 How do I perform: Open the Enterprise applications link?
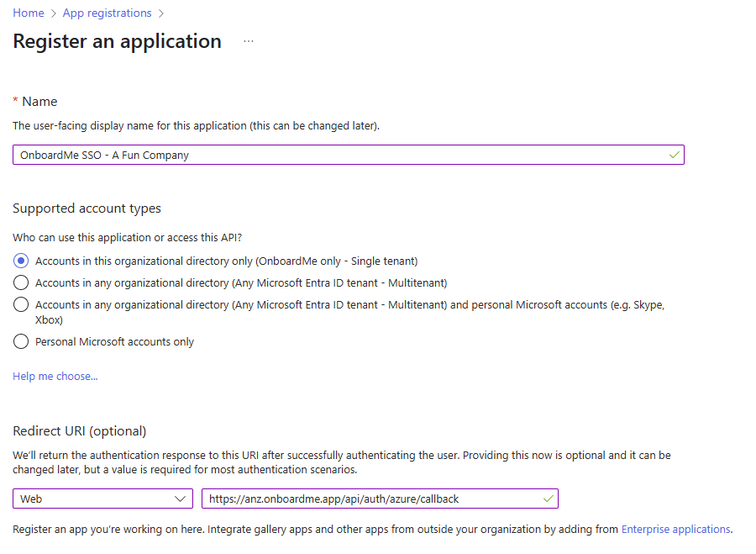tap(675, 529)
